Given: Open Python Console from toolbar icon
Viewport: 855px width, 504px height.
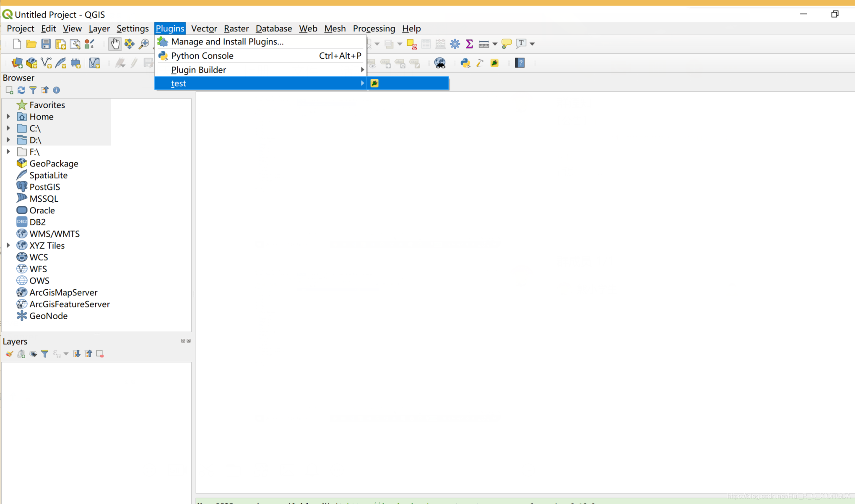Looking at the screenshot, I should tap(465, 63).
